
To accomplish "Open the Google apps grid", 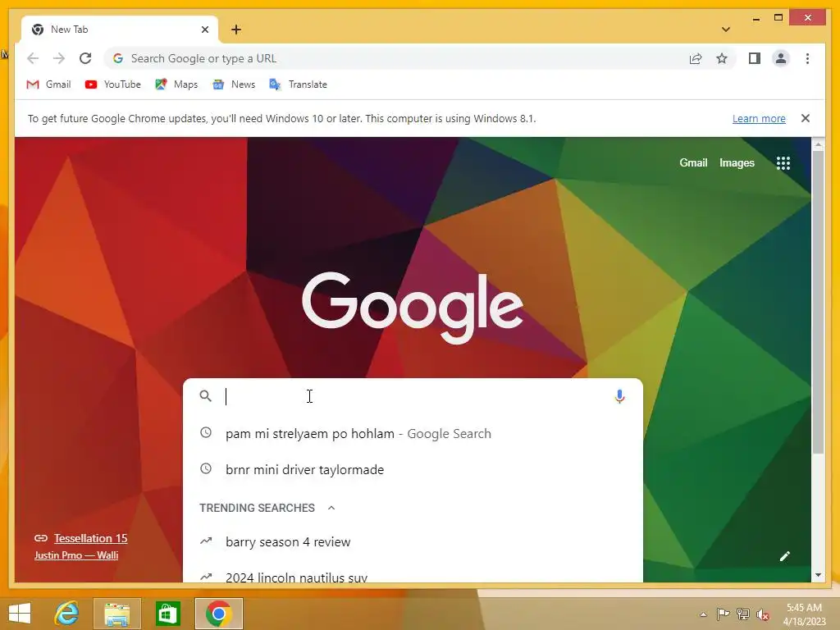I will coord(783,163).
